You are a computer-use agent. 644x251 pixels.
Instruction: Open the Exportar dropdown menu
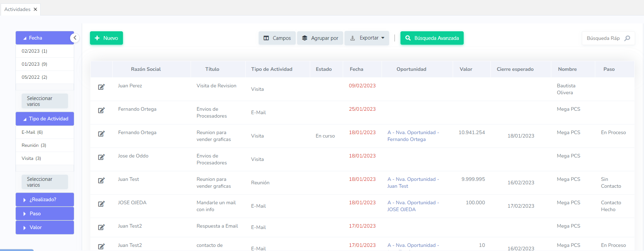click(x=367, y=38)
